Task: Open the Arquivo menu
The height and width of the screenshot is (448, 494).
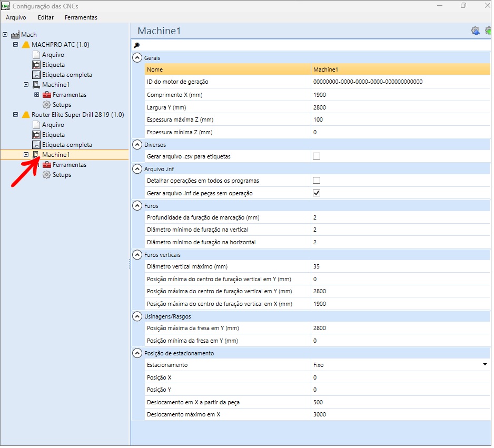Action: click(x=16, y=17)
